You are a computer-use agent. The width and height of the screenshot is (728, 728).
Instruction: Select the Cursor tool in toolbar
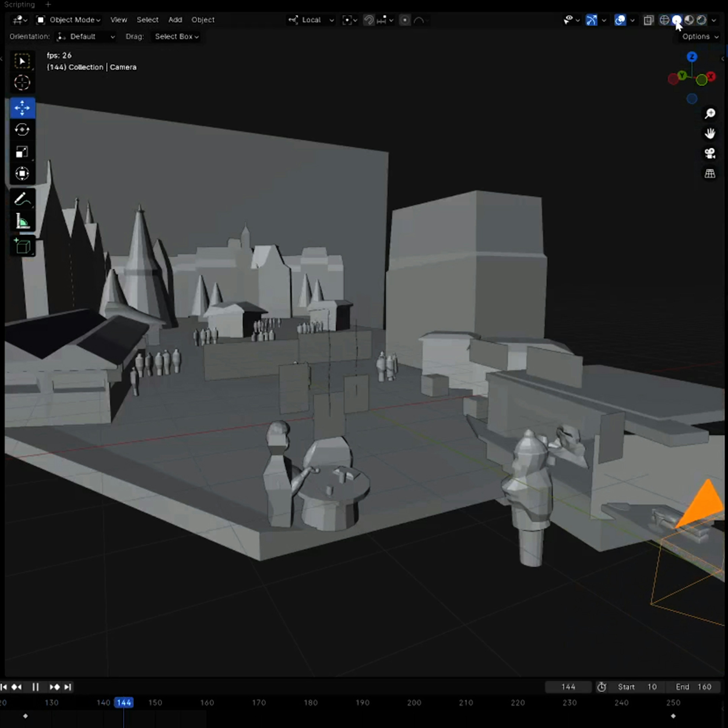(22, 82)
